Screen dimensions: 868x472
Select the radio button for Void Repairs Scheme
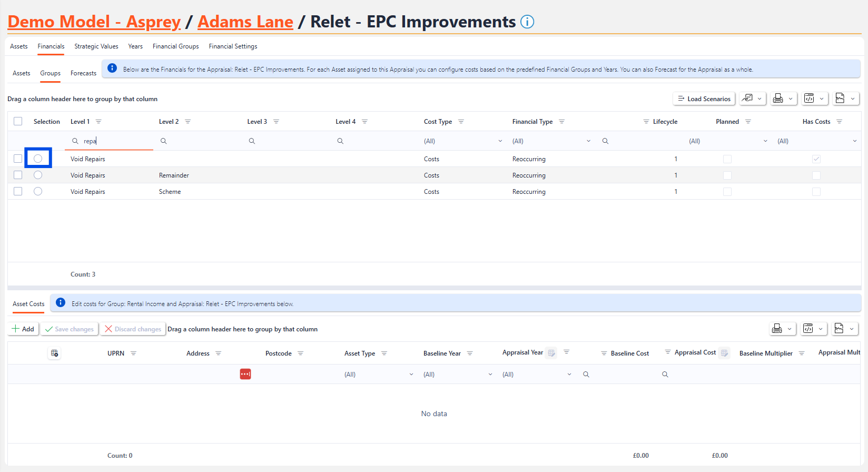(x=38, y=191)
